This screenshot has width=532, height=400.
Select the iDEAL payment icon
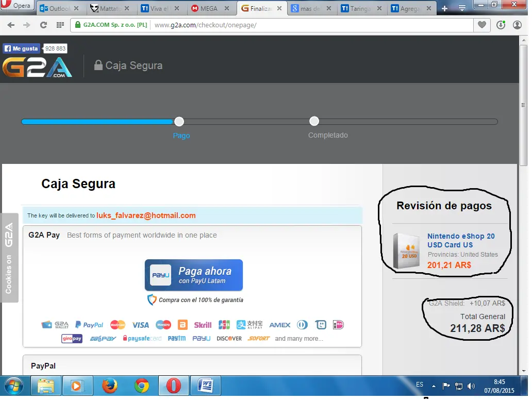pyautogui.click(x=338, y=325)
